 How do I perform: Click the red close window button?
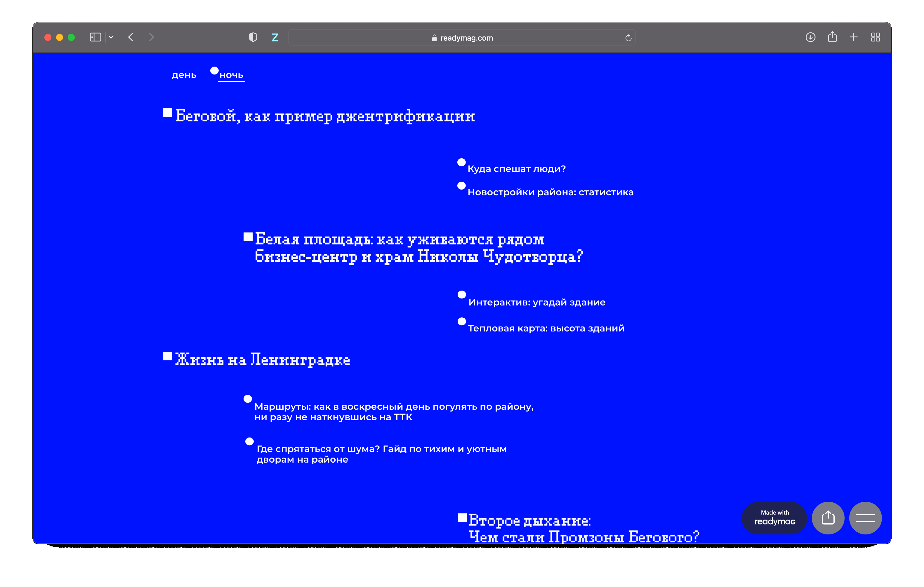click(48, 37)
